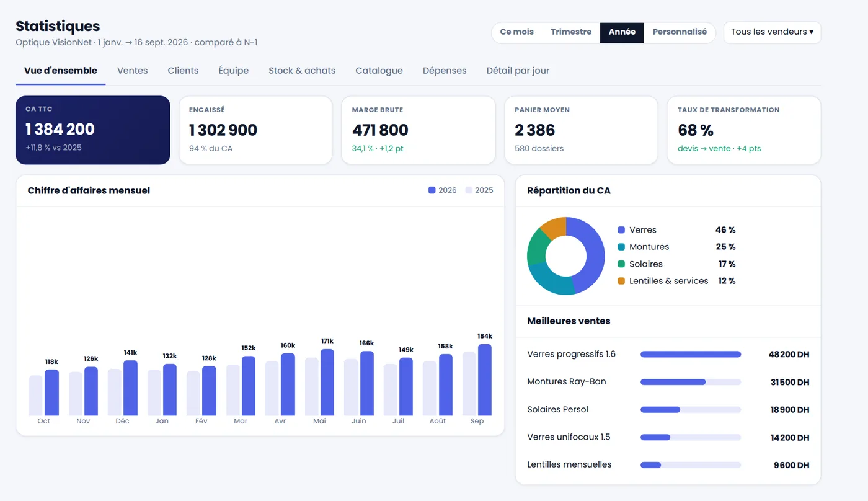Click the Verres progressifs 1.6 progress bar
868x501 pixels.
tap(691, 355)
